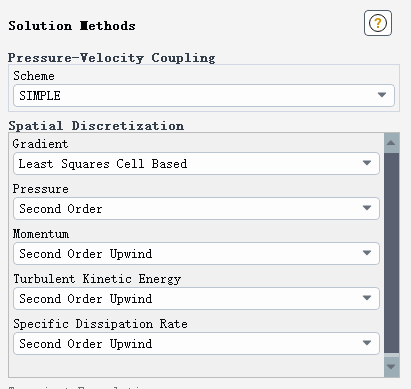
Task: Open the Scheme dropdown showing SIMPLE
Action: (204, 96)
